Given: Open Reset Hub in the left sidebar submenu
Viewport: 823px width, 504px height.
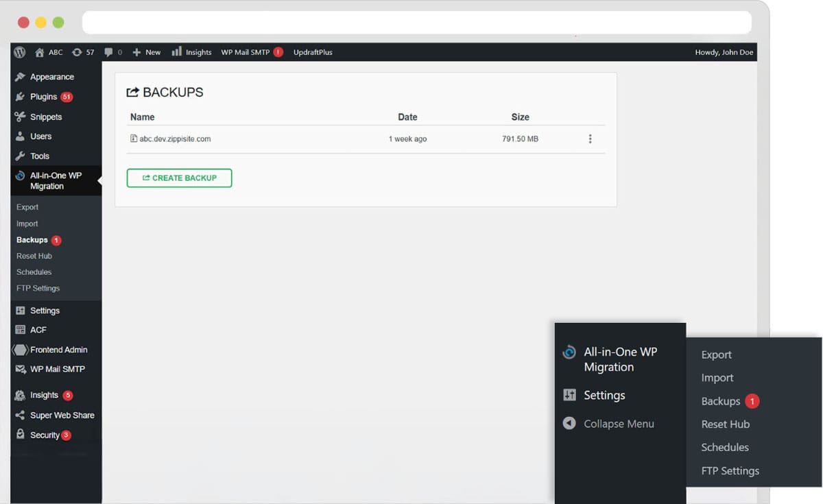Looking at the screenshot, I should (x=34, y=256).
